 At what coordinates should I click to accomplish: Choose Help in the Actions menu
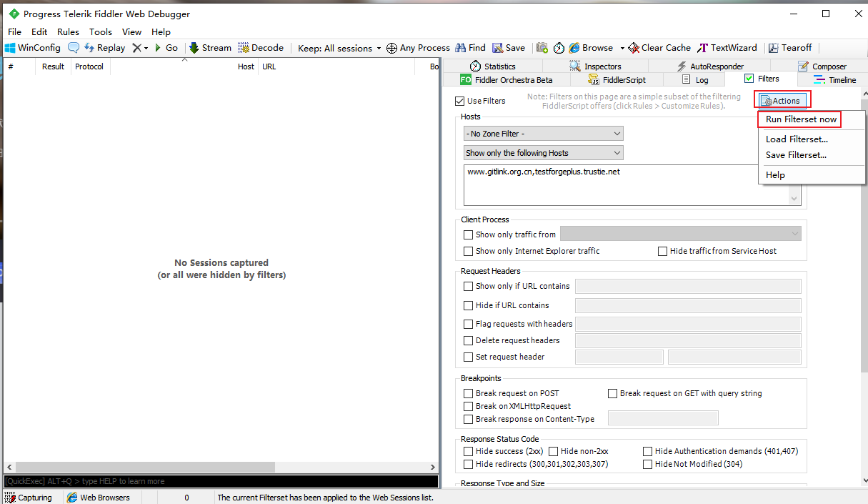tap(775, 175)
